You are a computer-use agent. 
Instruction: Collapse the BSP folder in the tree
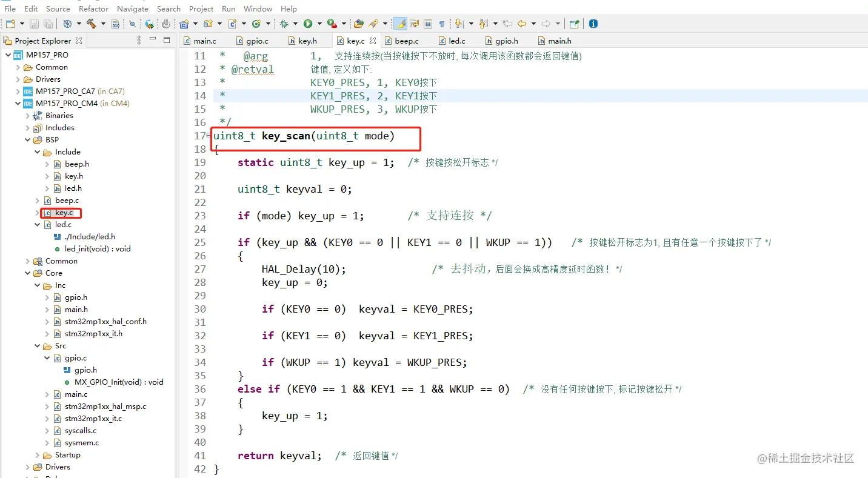27,140
